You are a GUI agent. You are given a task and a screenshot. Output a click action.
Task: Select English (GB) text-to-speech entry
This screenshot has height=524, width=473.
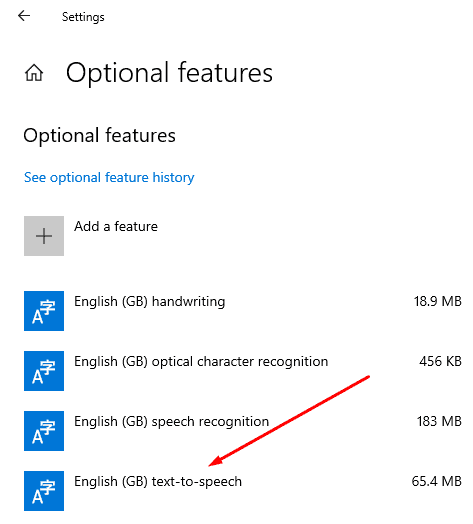click(x=158, y=482)
